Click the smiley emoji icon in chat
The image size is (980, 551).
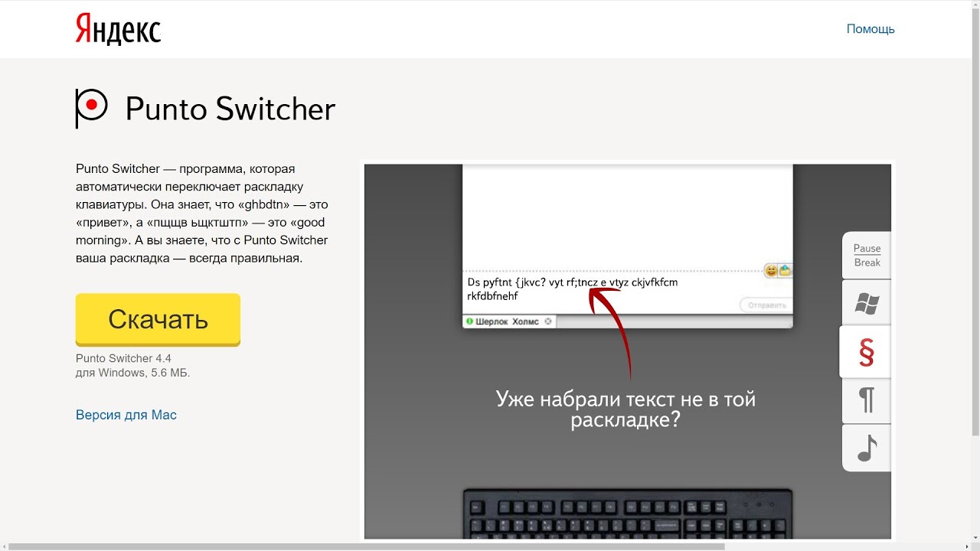771,270
